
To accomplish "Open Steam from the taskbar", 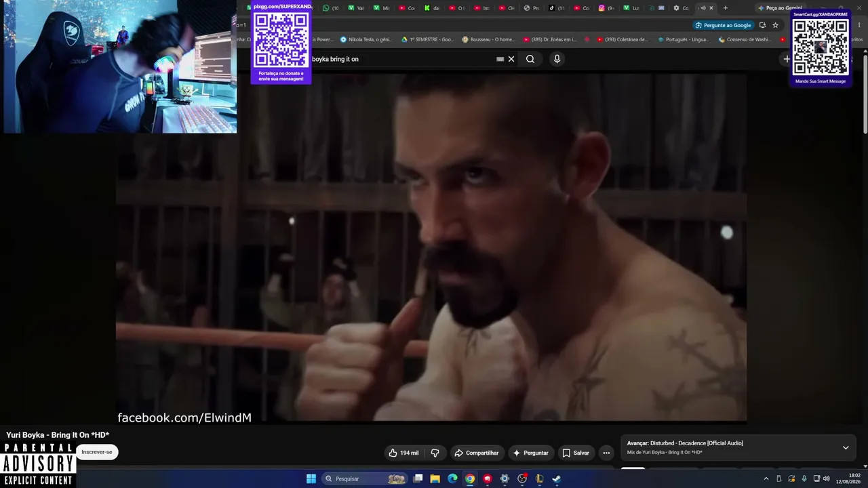I will pos(557,479).
